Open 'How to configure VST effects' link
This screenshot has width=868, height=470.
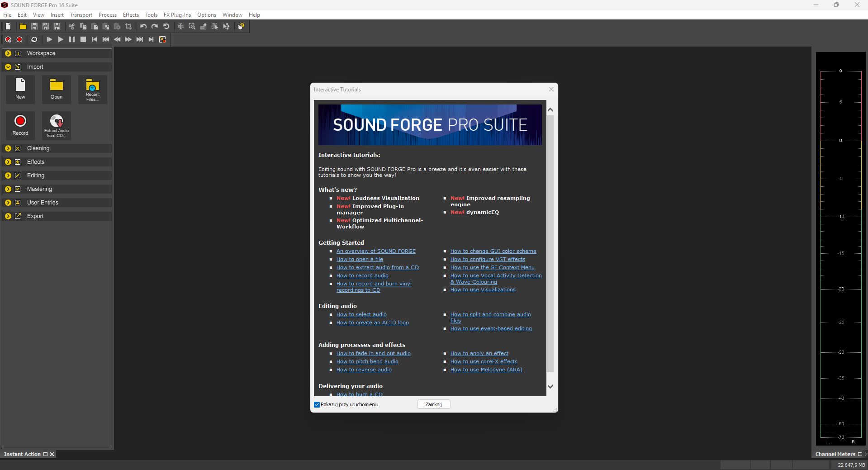(488, 259)
